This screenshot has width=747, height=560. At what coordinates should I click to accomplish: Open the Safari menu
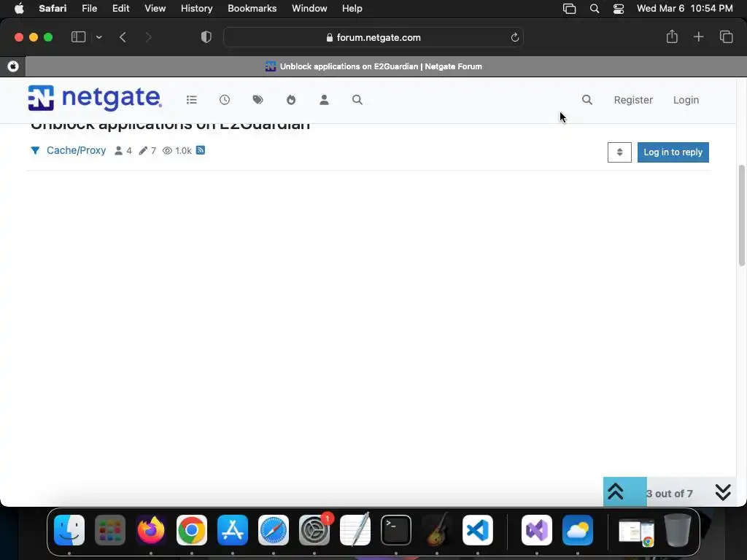pos(53,9)
